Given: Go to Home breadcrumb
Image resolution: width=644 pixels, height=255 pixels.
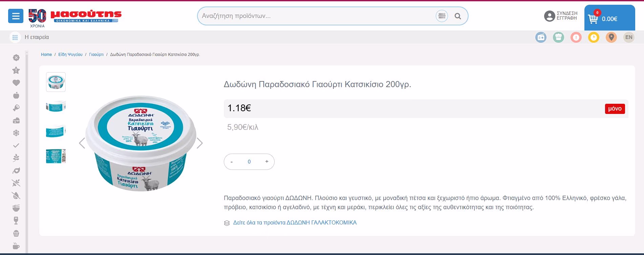Looking at the screenshot, I should [46, 55].
